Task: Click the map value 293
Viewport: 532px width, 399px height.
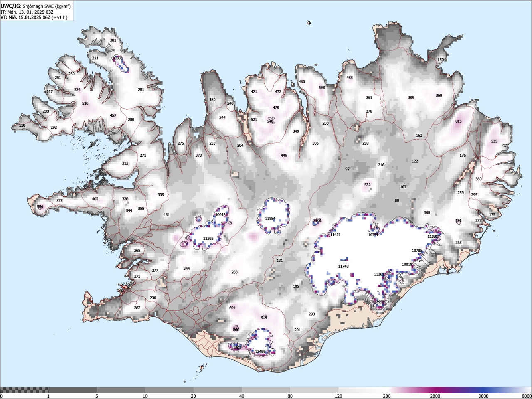Action: click(x=312, y=314)
